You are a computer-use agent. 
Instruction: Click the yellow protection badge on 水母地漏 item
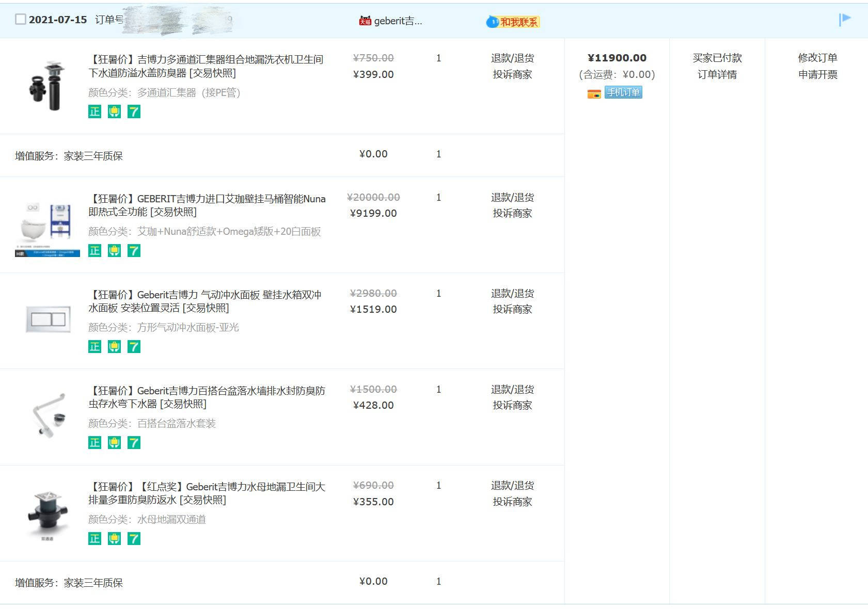coord(114,539)
